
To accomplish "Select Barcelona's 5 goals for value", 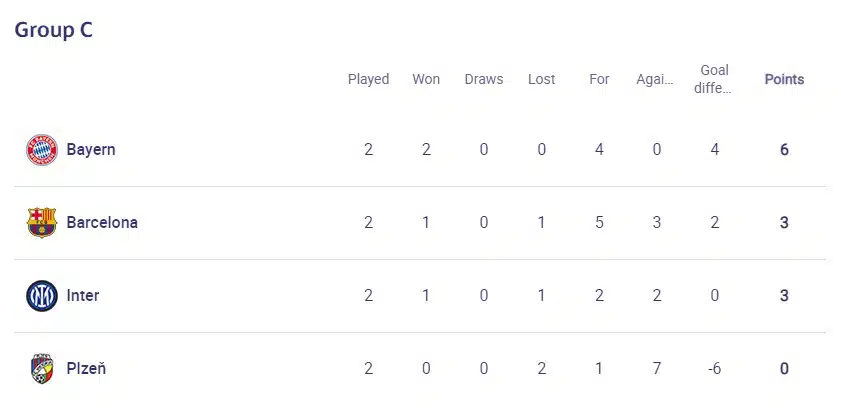I will [x=599, y=222].
